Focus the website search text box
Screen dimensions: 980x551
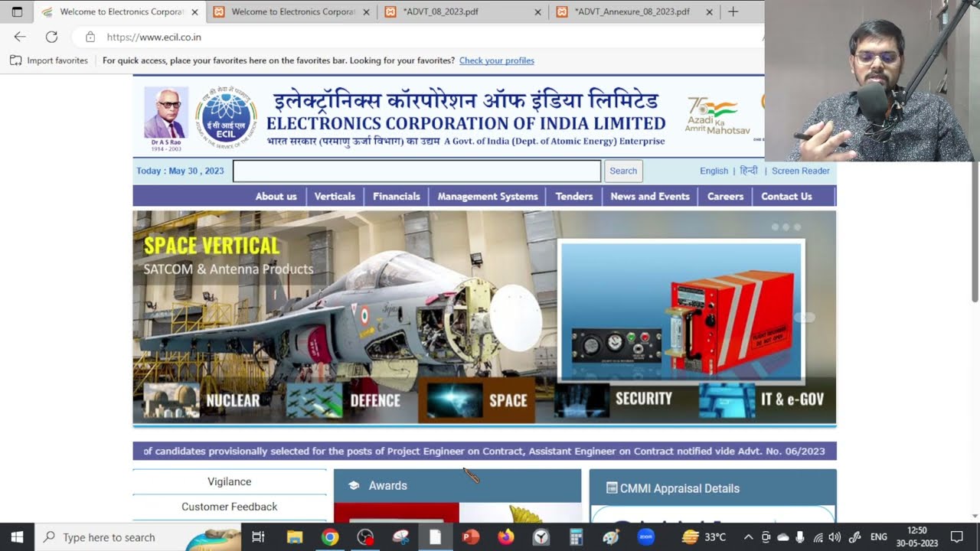(x=416, y=171)
